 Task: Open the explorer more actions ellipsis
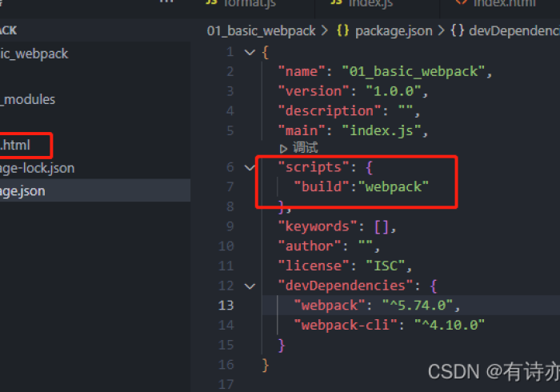[x=166, y=2]
